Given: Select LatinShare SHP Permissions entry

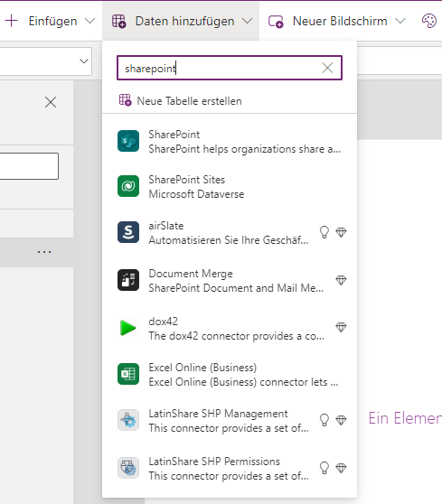Looking at the screenshot, I should coord(230,468).
